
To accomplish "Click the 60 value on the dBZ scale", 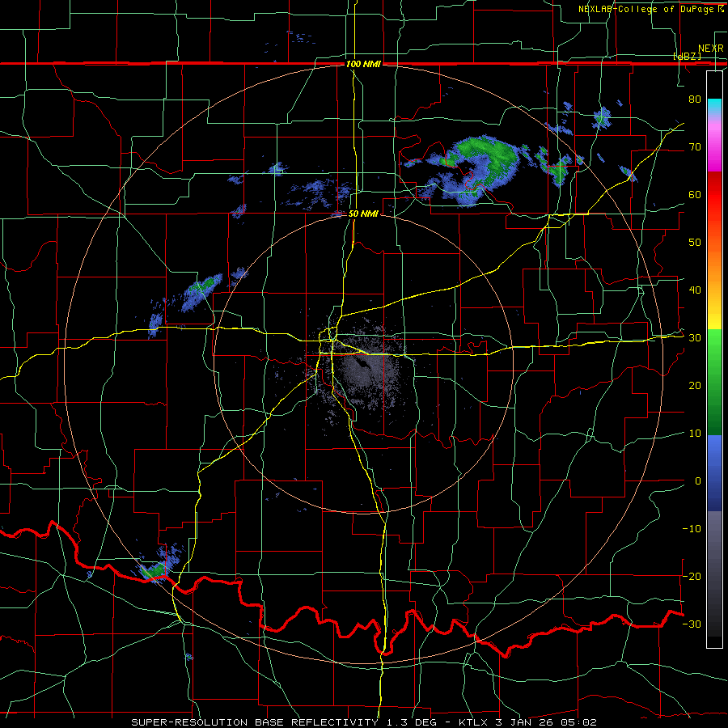I will [695, 194].
